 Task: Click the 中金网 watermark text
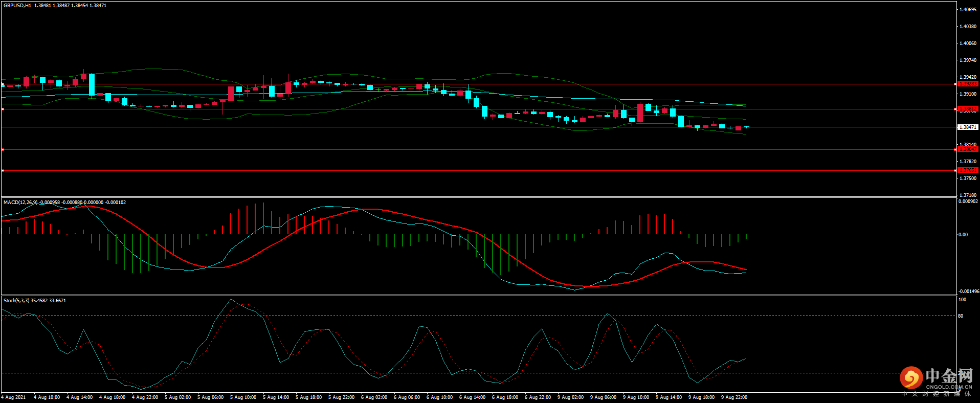click(x=949, y=376)
